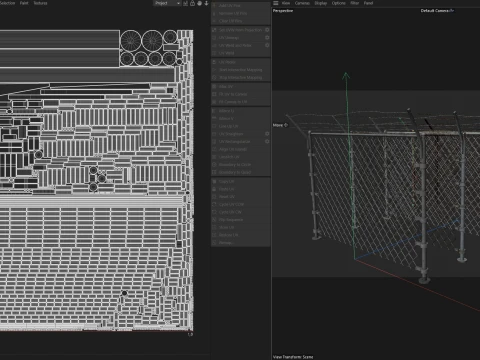
Task: Click the Move tool indicator in viewport
Action: (280, 125)
